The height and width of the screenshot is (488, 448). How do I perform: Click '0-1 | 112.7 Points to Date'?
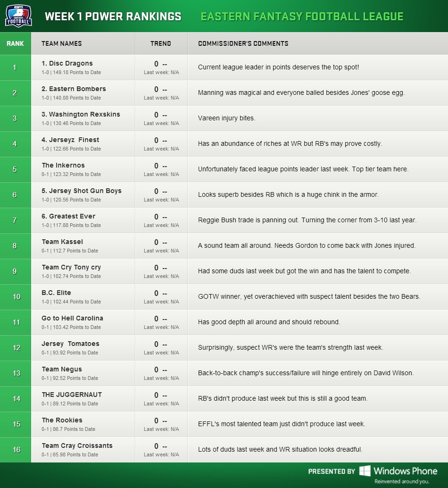(x=70, y=251)
